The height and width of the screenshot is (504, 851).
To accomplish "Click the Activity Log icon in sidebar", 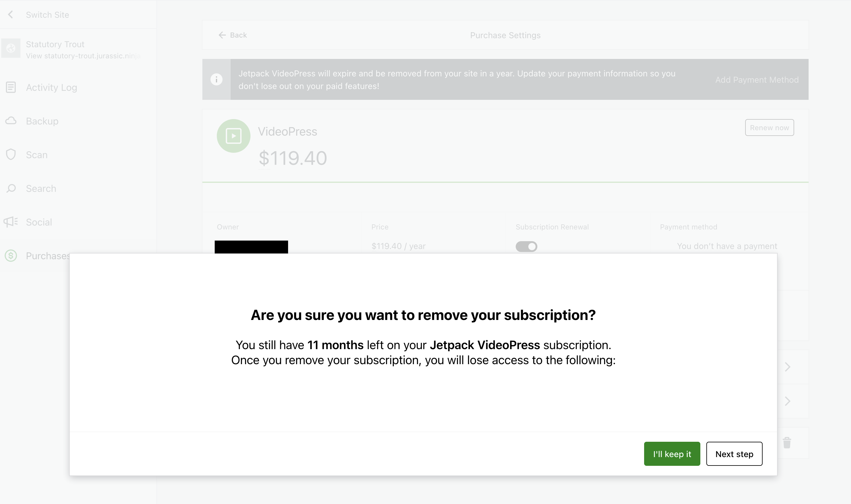I will 11,87.
